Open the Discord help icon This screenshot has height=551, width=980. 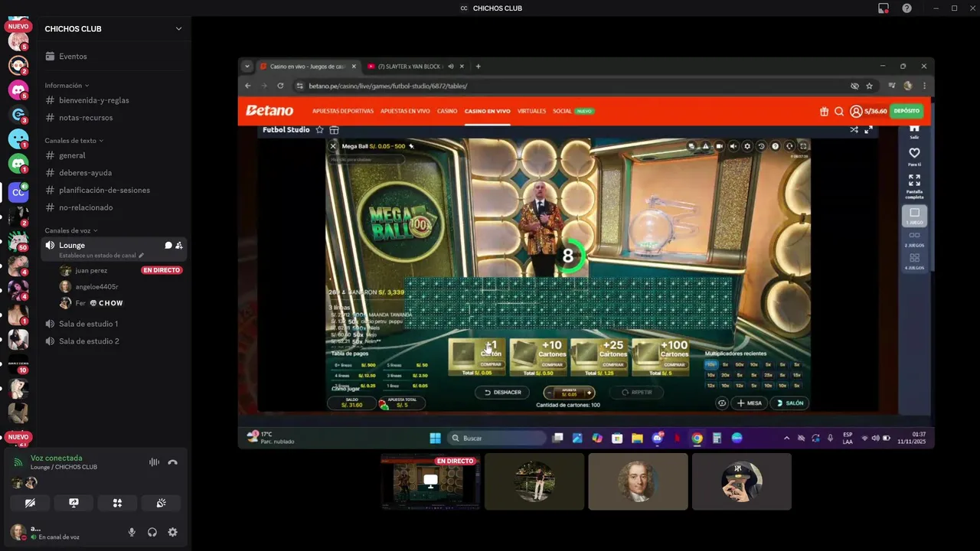(x=906, y=8)
